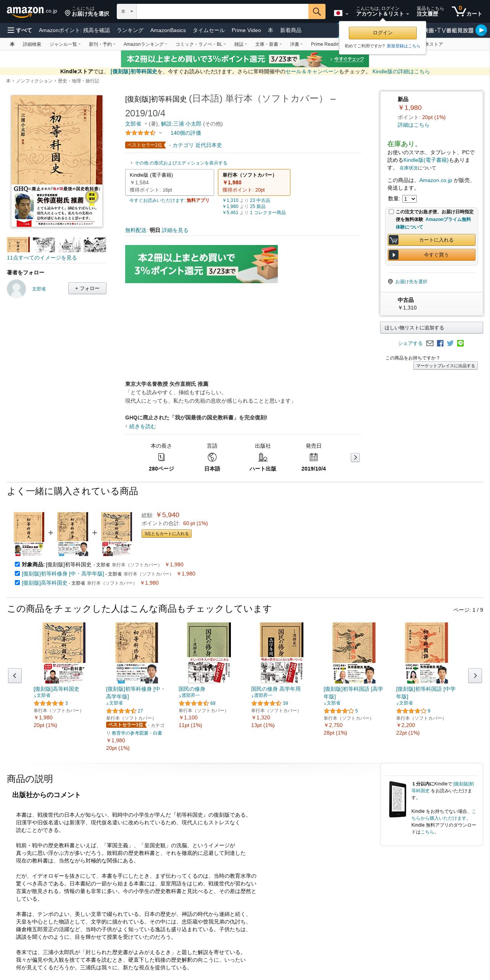Screen dimensions: 490x980
Task: Open the 数量 quantity dropdown
Action: [x=409, y=199]
